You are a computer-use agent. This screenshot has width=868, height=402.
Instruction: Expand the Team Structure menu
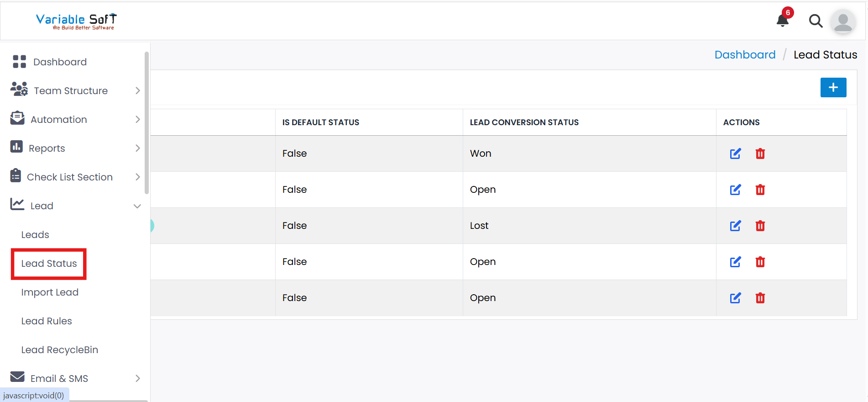pos(71,90)
